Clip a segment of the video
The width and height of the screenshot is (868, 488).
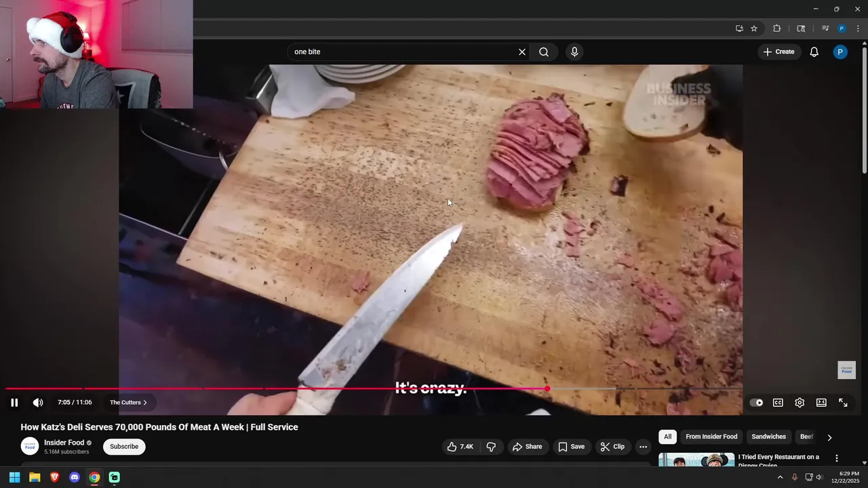[612, 447]
